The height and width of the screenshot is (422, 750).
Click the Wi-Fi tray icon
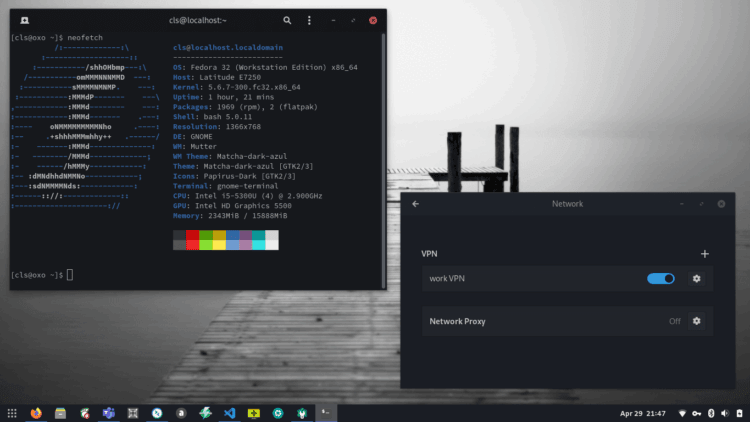click(x=683, y=412)
